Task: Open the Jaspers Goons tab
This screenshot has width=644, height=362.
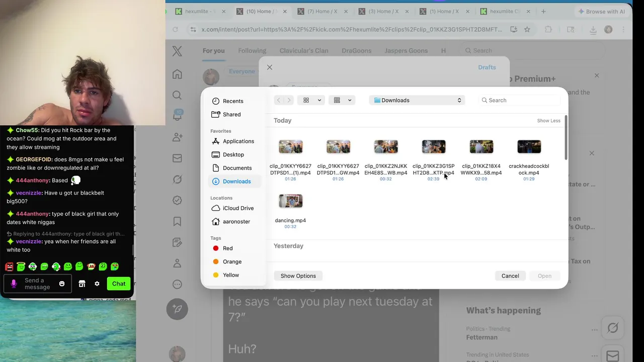Action: point(406,51)
